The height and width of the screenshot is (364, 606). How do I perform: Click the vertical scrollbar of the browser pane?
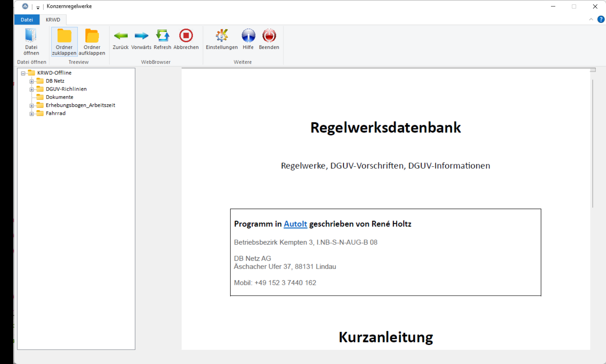(x=593, y=144)
